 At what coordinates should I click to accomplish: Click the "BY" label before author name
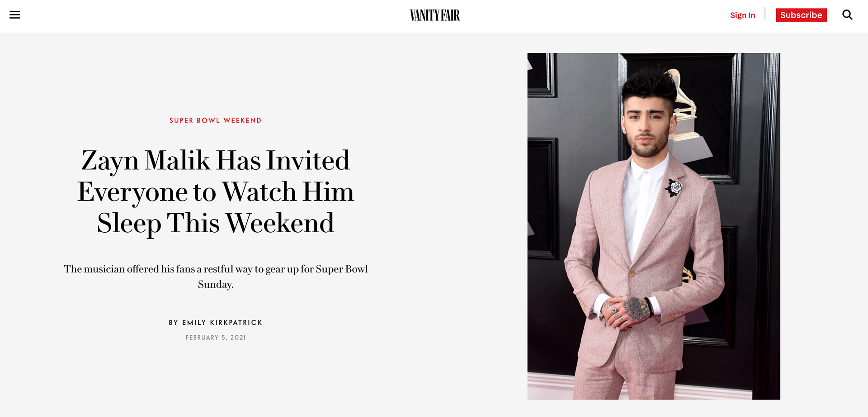(174, 323)
